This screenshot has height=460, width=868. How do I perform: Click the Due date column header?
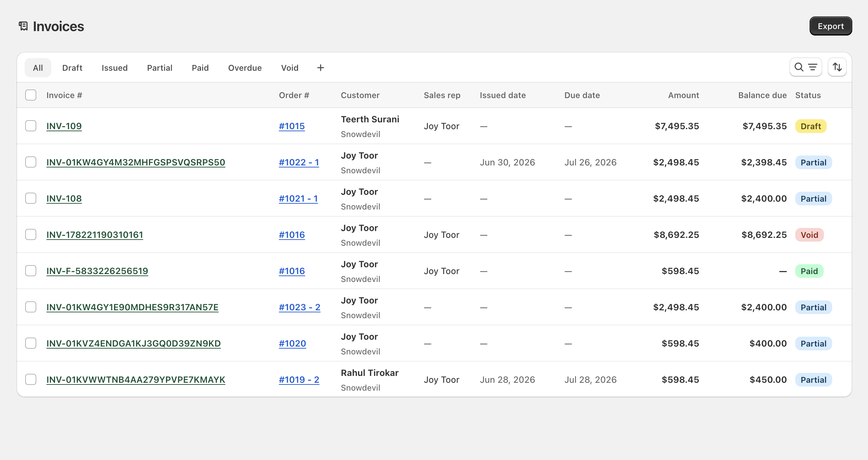click(582, 95)
